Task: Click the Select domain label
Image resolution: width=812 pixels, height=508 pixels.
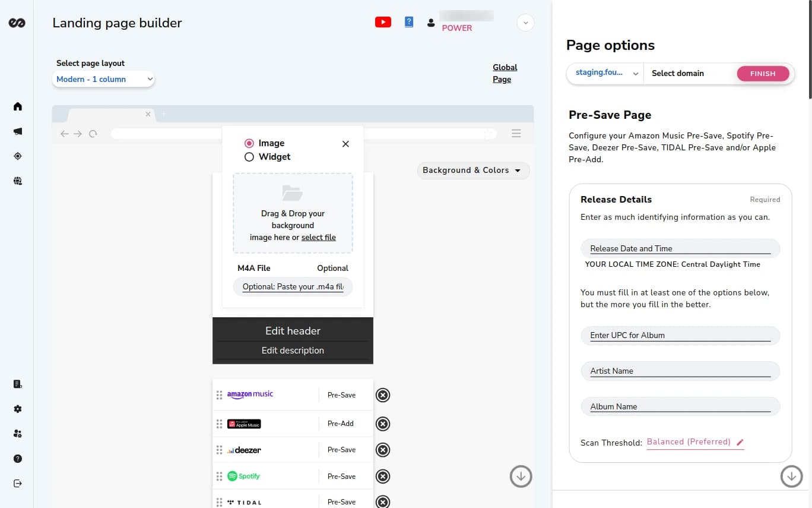Action: tap(678, 74)
